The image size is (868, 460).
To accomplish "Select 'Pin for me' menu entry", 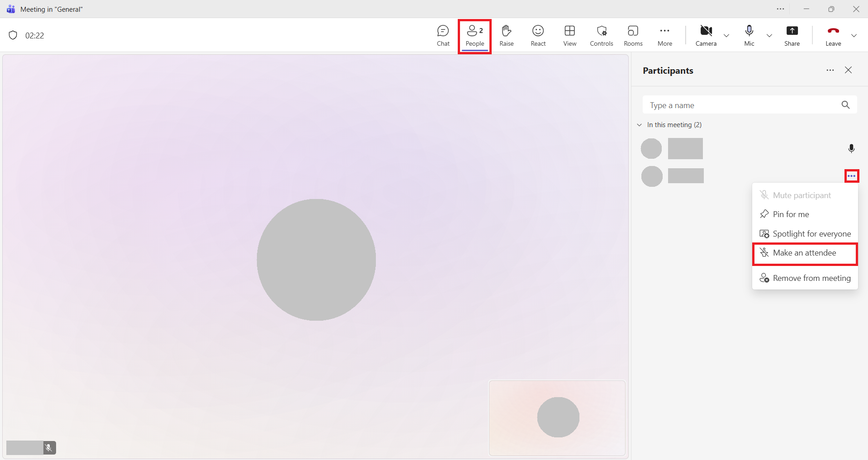I will point(791,214).
